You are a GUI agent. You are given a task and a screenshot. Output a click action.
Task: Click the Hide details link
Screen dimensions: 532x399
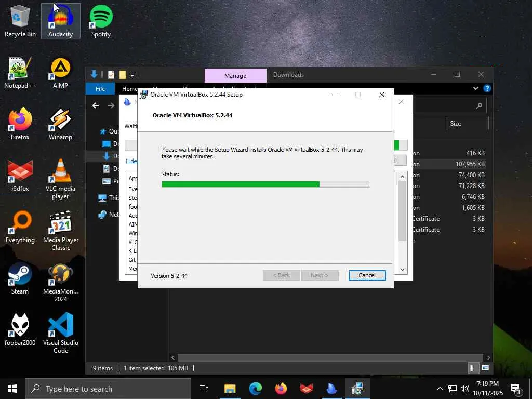(x=131, y=161)
